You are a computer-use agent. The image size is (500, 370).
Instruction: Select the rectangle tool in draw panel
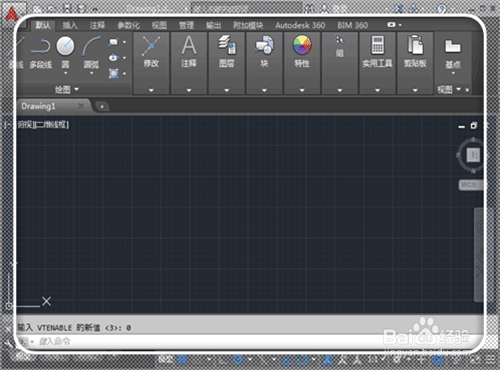113,42
